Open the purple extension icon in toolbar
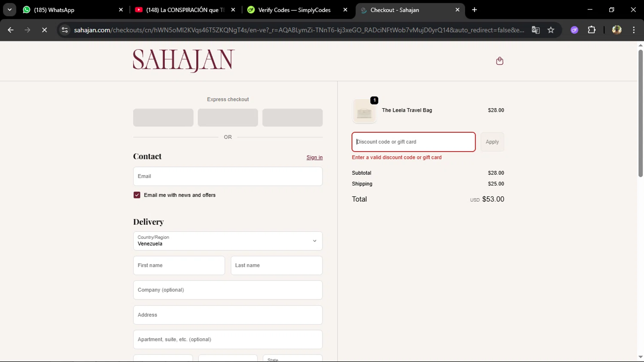The width and height of the screenshot is (644, 362). pyautogui.click(x=574, y=30)
